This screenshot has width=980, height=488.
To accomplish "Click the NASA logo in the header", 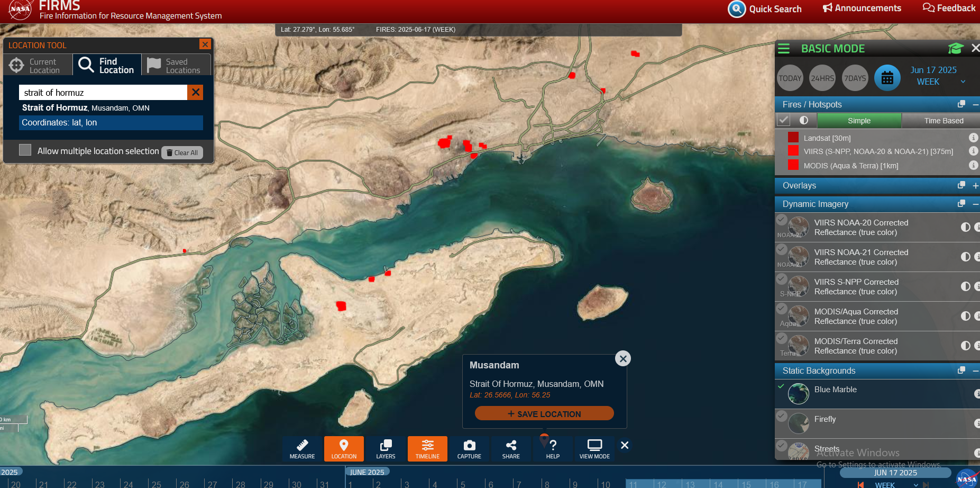I will 20,9.
